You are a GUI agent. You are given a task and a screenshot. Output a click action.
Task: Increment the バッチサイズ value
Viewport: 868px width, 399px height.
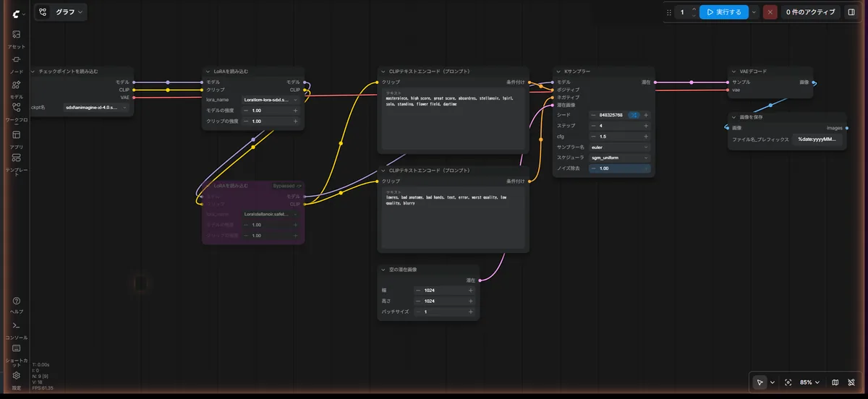pyautogui.click(x=471, y=312)
